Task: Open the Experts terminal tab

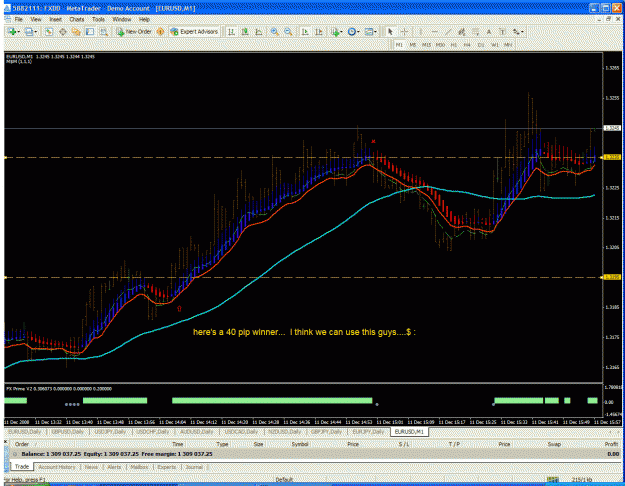Action: tap(167, 467)
